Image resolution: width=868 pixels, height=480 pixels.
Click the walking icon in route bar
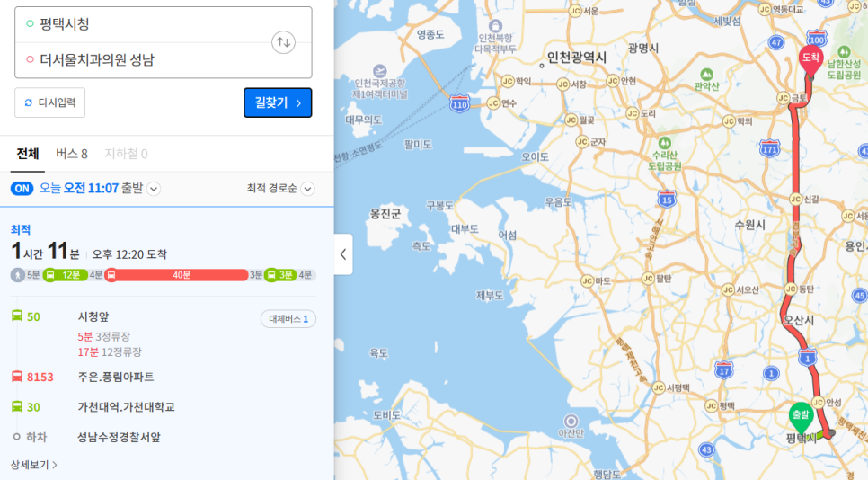(x=18, y=275)
